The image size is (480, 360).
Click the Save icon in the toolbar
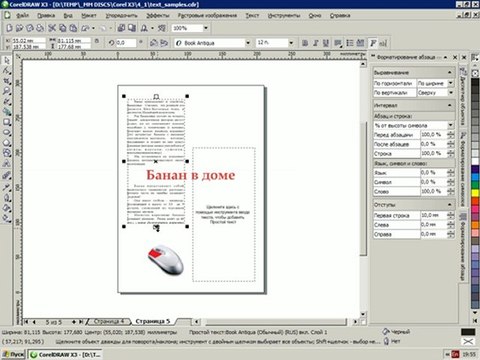coord(30,28)
